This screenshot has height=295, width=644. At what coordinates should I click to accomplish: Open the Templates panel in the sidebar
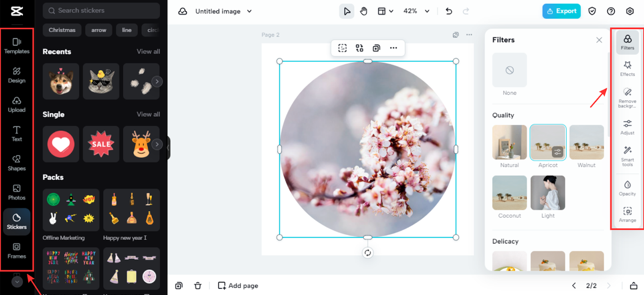(17, 45)
